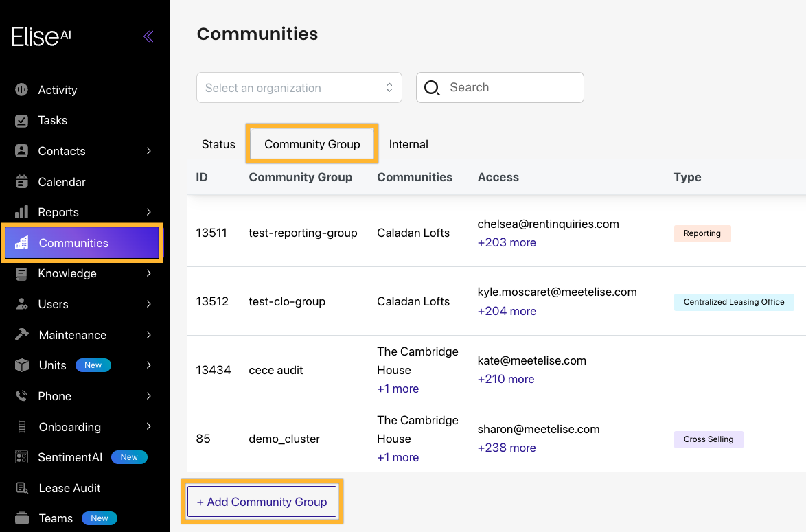Collapse the sidebar with the double-chevron icon
The height and width of the screenshot is (532, 806).
tap(148, 36)
